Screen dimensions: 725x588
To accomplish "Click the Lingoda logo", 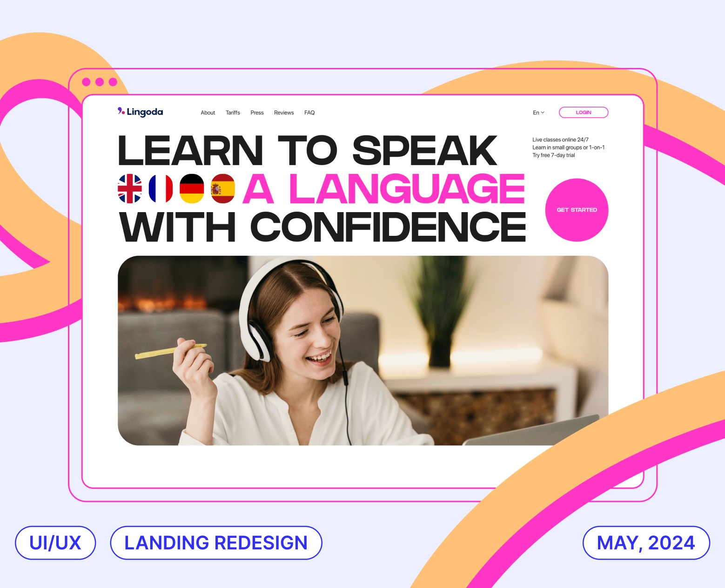I will (x=140, y=112).
